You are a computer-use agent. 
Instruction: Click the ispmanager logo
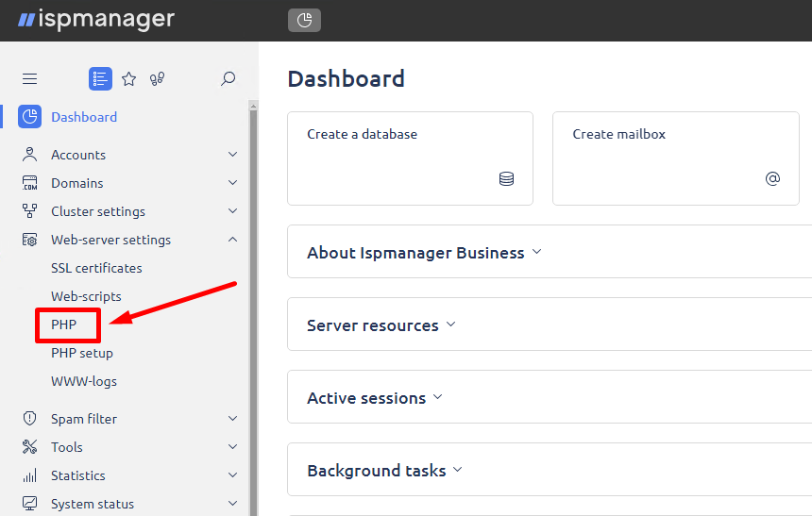95,20
